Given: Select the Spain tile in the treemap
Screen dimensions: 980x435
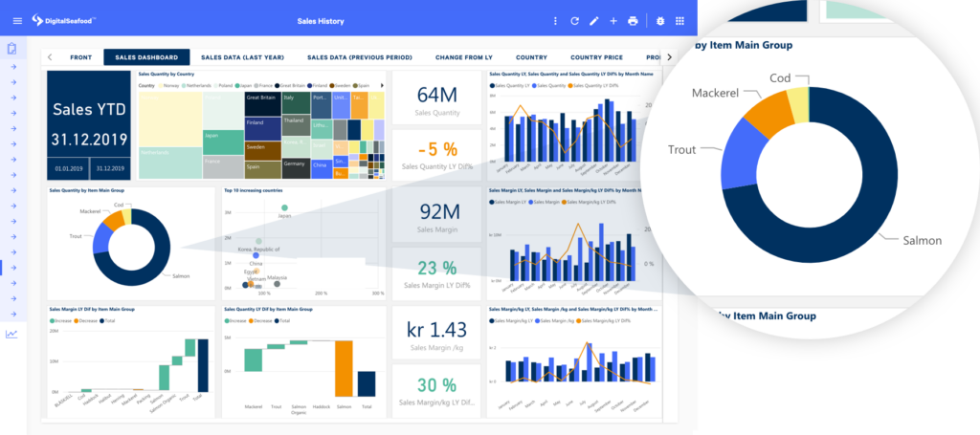Looking at the screenshot, I should [262, 170].
